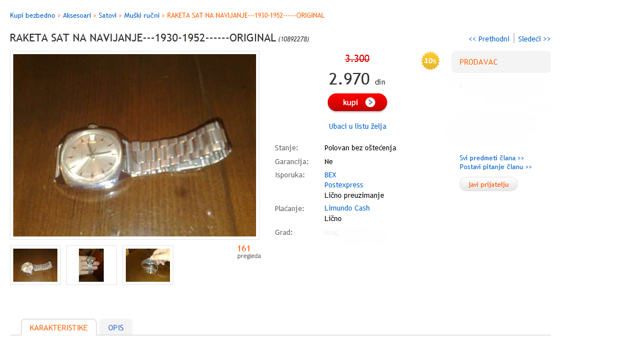Select the KARAKTERISTIKE tab

(x=58, y=328)
